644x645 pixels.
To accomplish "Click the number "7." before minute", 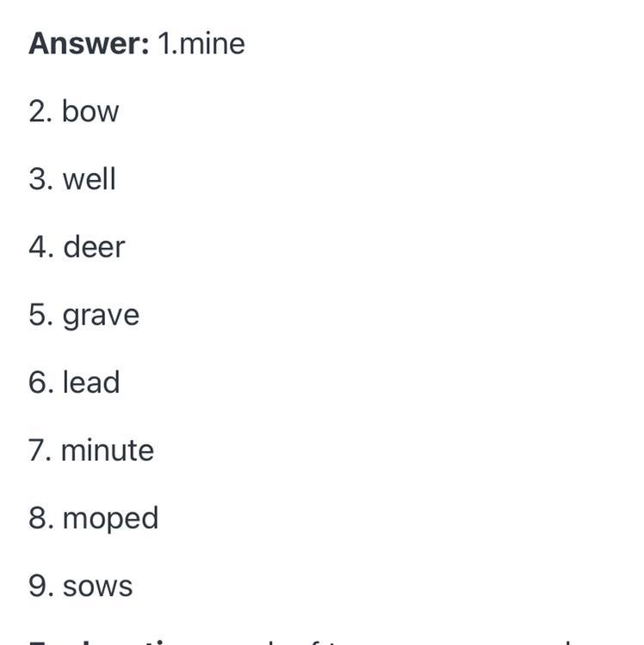I will tap(40, 450).
